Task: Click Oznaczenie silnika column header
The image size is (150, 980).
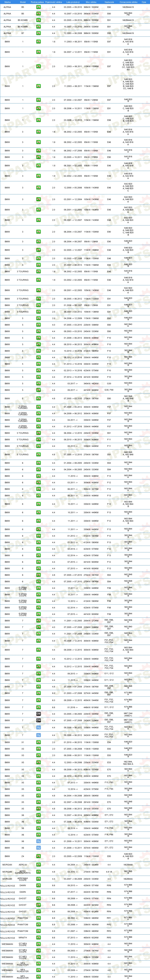Action: (128, 2)
